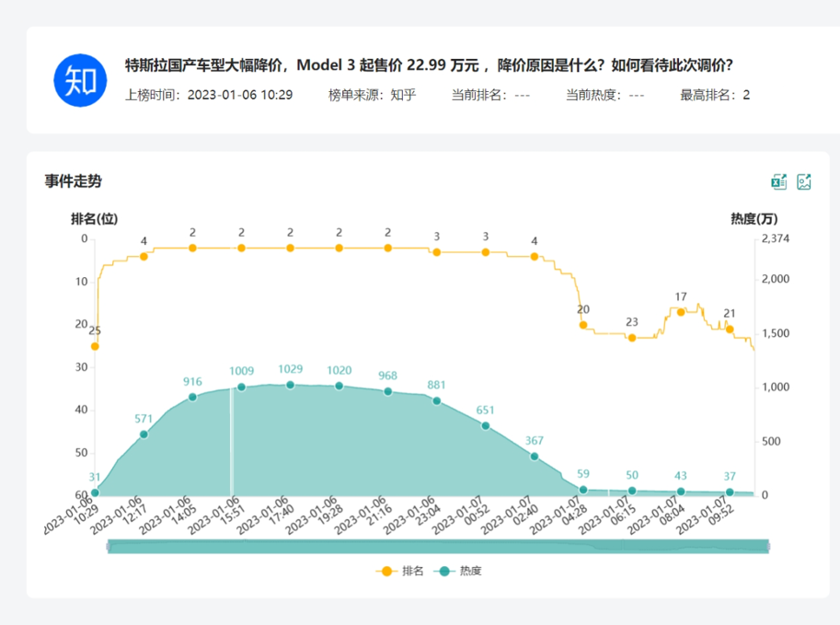Viewport: 840px width, 625px height.
Task: Click the ranking point labeled 23
Action: pos(632,338)
